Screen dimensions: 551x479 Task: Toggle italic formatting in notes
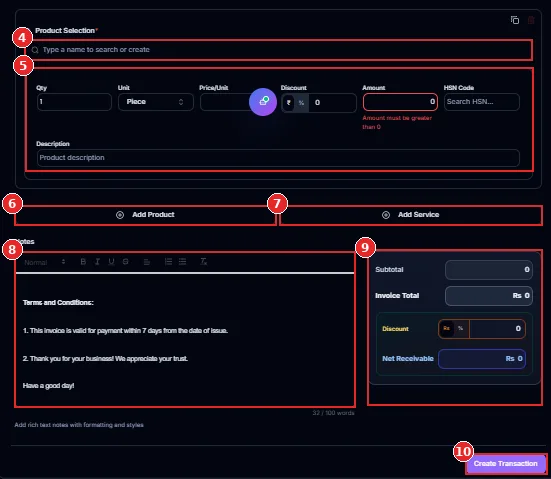click(97, 261)
